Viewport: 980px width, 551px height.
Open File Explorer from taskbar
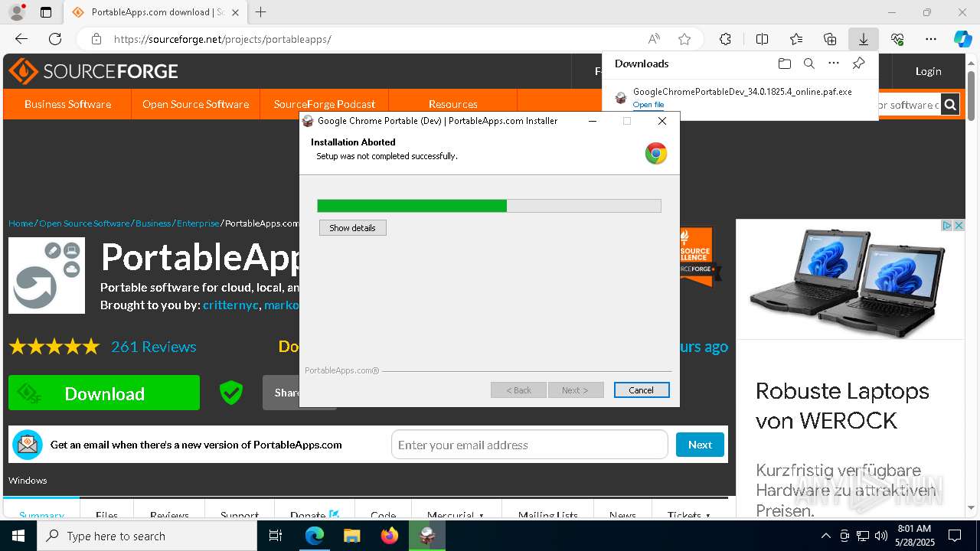click(351, 536)
